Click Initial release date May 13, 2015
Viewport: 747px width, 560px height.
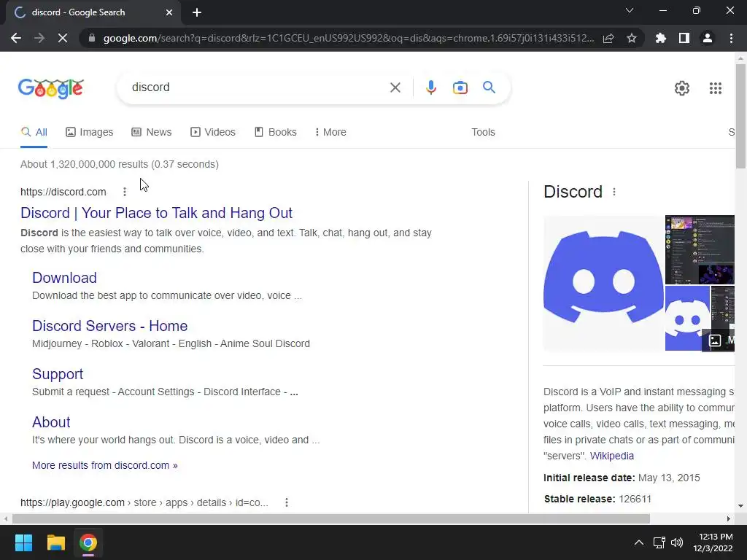click(x=622, y=478)
